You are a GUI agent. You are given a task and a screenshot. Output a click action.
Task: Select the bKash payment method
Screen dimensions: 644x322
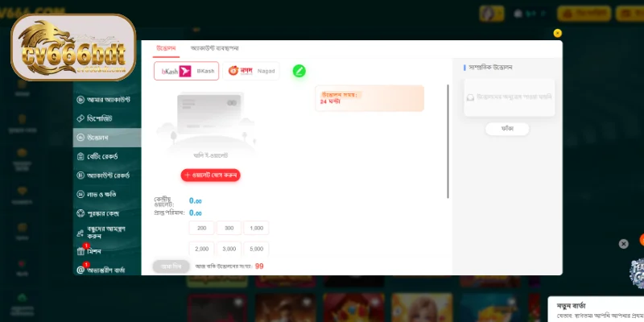(x=187, y=71)
